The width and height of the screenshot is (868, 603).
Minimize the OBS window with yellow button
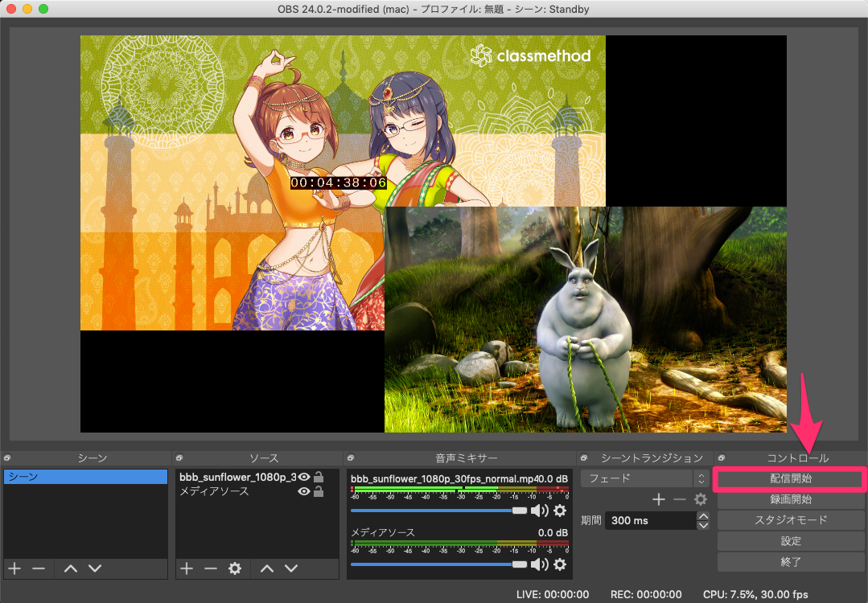click(27, 9)
